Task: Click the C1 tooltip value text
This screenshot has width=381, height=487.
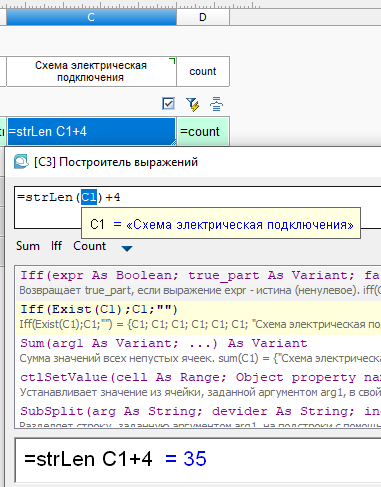Action: (x=240, y=225)
